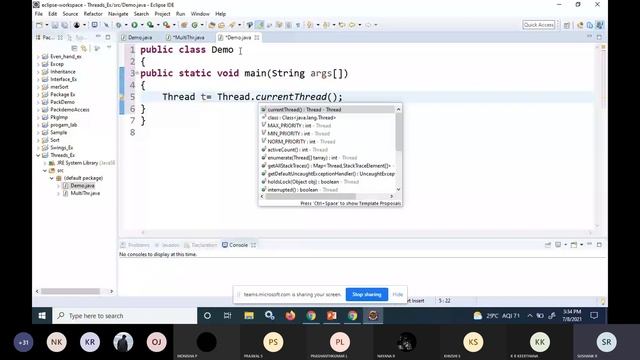640x360 pixels.
Task: Select activeCount() proposal in autocomplete list
Action: (328, 150)
